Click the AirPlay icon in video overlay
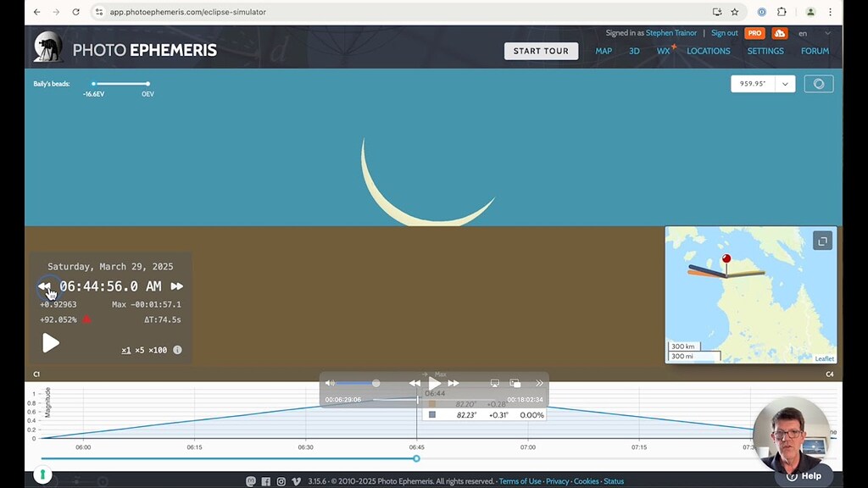 tap(495, 383)
